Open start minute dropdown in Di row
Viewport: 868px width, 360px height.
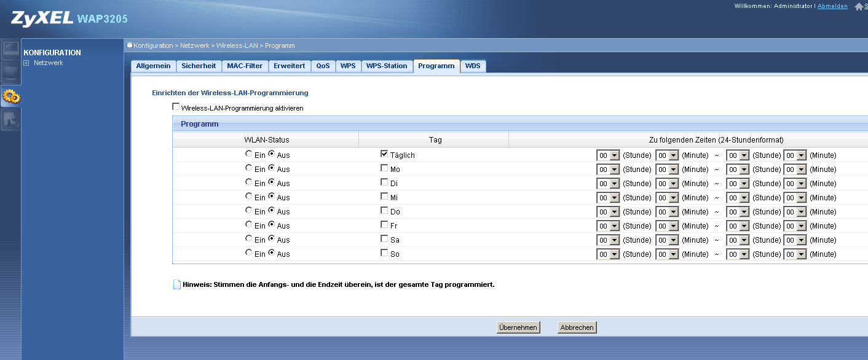point(667,184)
